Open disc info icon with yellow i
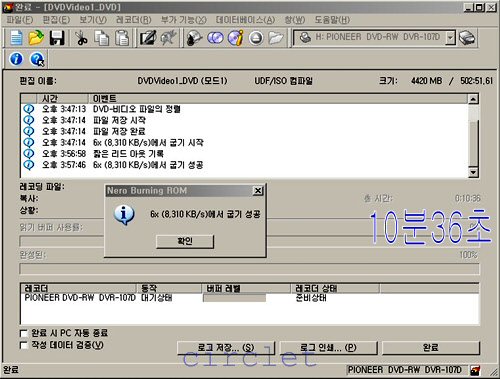Image resolution: width=500 pixels, height=379 pixels. pyautogui.click(x=236, y=38)
